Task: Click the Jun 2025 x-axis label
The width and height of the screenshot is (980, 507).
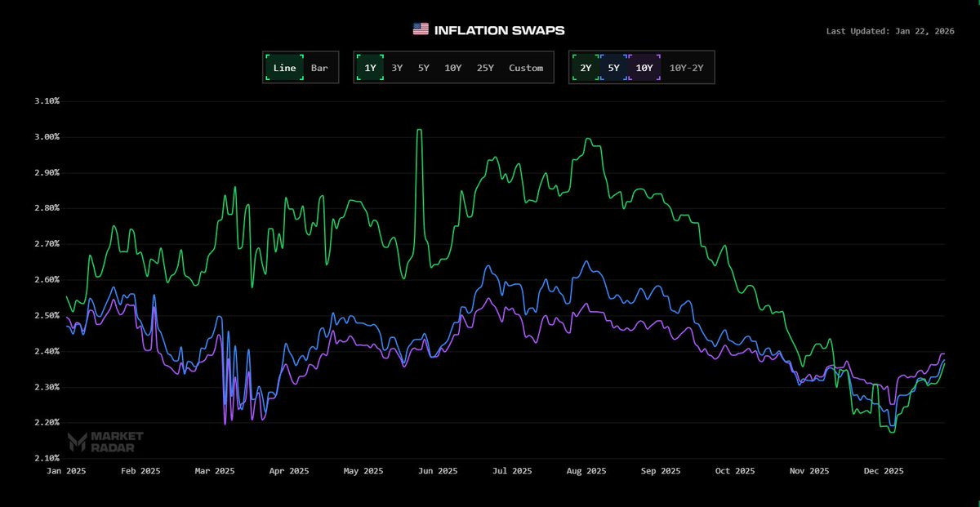Action: tap(438, 471)
